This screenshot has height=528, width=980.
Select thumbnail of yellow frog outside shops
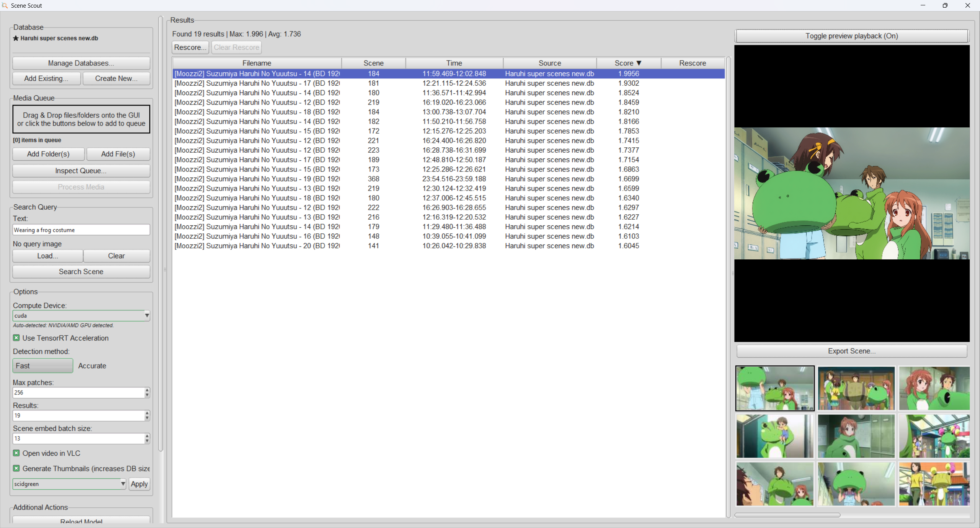tap(934, 484)
